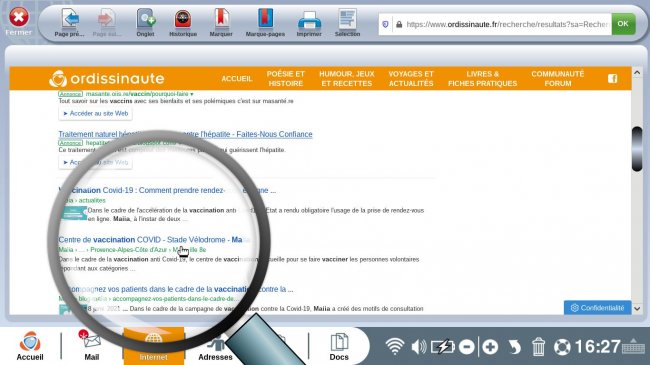Open Docs in bottom bar
650x365 pixels.
point(339,346)
